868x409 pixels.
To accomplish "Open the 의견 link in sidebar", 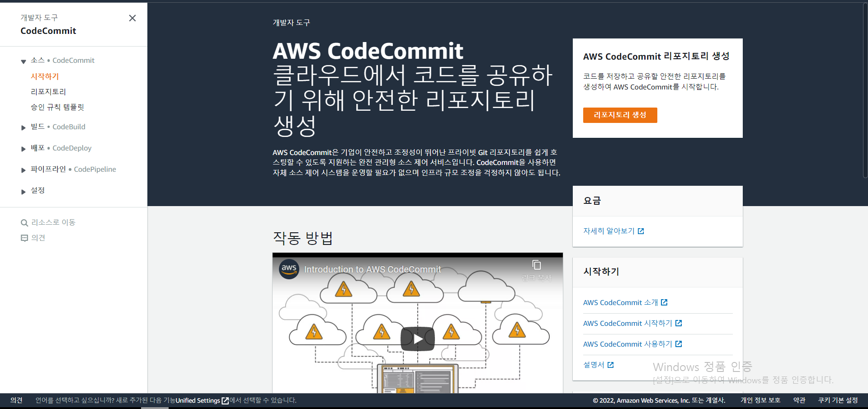I will (38, 238).
